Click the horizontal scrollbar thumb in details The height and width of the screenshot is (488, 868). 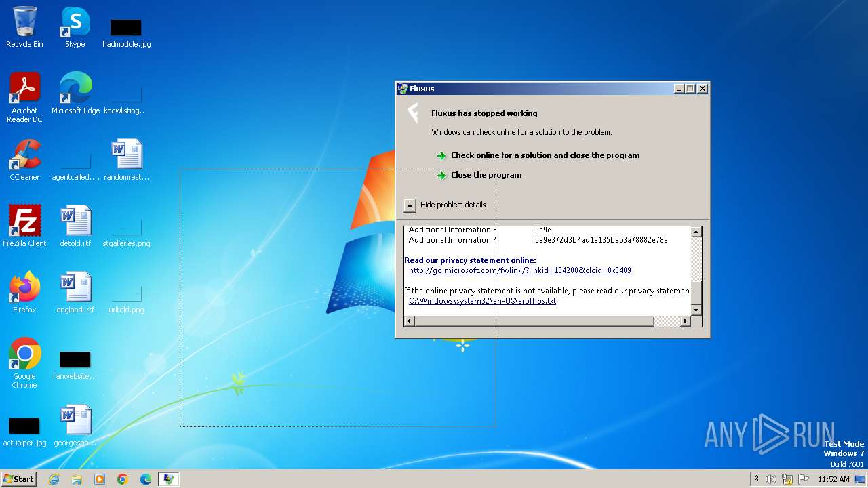pos(534,321)
